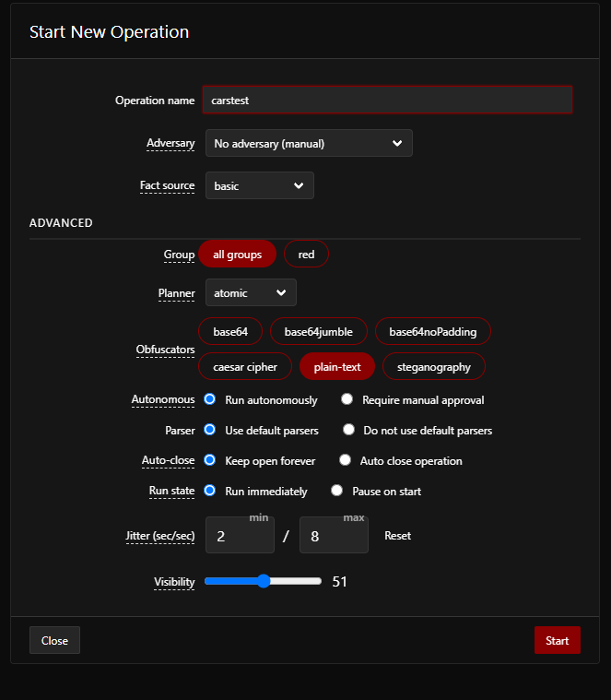Choose Auto close operation radio
The image size is (611, 700).
(x=346, y=460)
